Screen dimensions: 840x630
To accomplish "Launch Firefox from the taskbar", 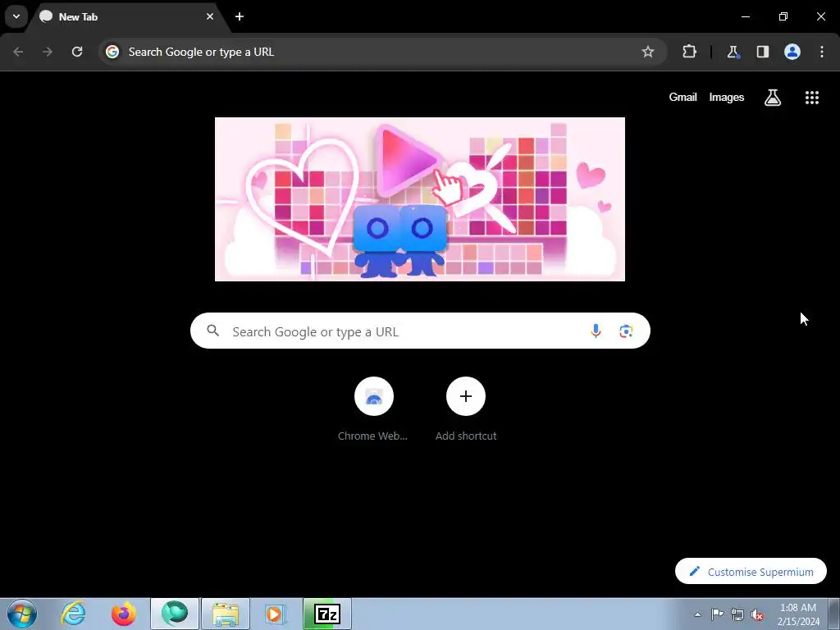I will point(123,614).
